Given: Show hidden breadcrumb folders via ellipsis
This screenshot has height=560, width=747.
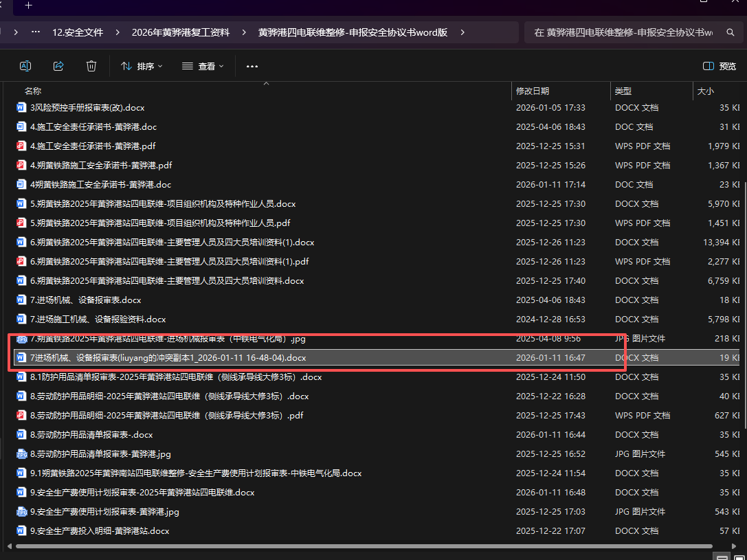Looking at the screenshot, I should click(x=36, y=32).
